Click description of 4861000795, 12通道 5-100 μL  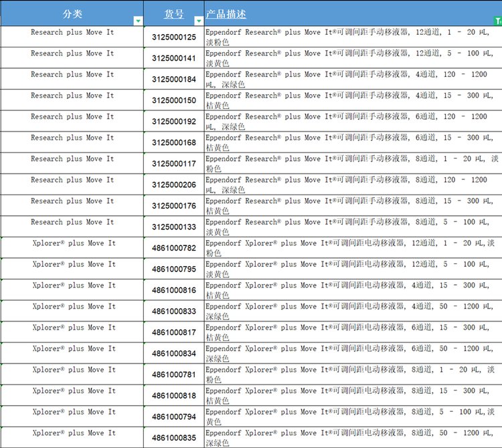point(353,269)
